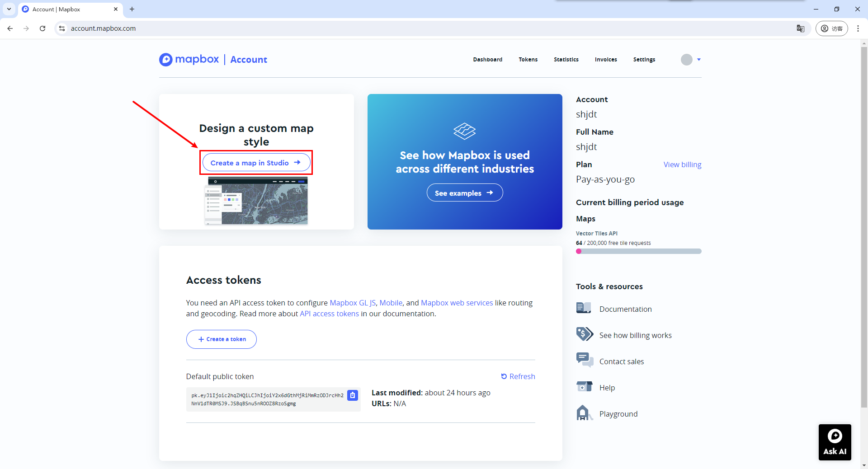
Task: Click the billing price tag icon
Action: [585, 334]
